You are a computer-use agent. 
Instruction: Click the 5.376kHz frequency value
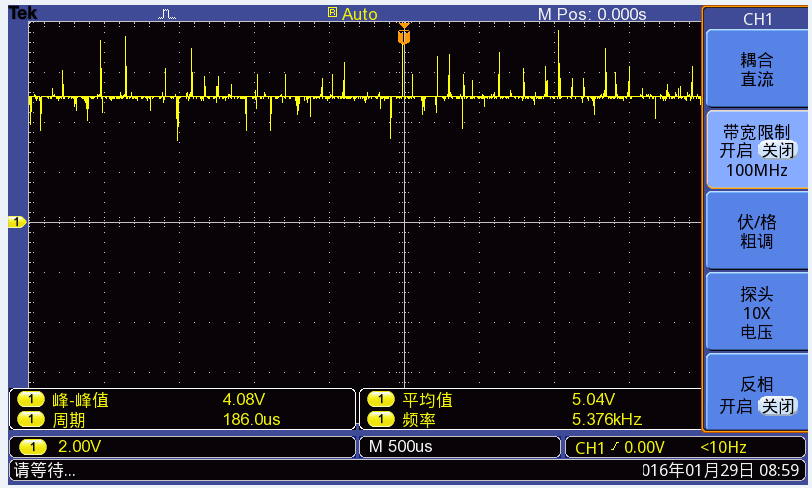[x=607, y=419]
